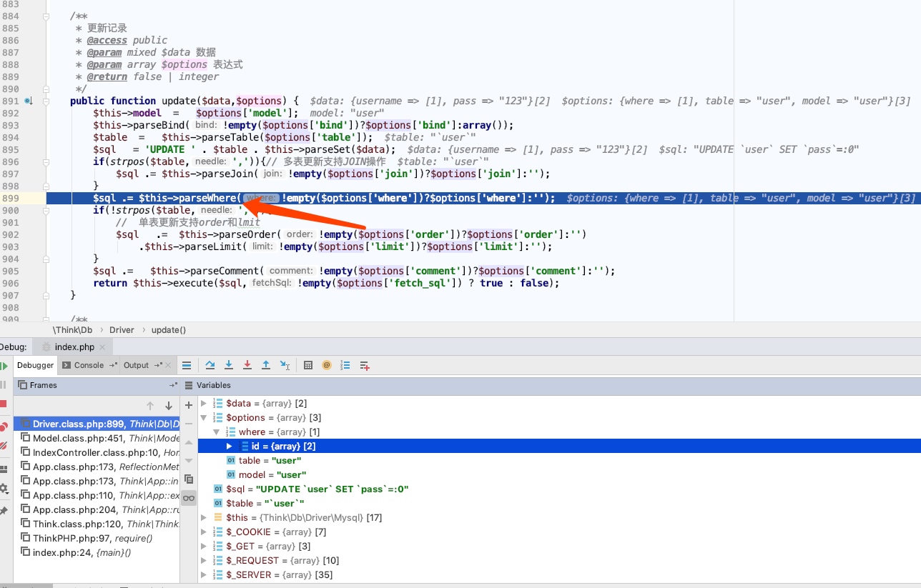Toggle the glasses Show Watches icon
Image resolution: width=921 pixels, height=588 pixels.
coord(189,498)
